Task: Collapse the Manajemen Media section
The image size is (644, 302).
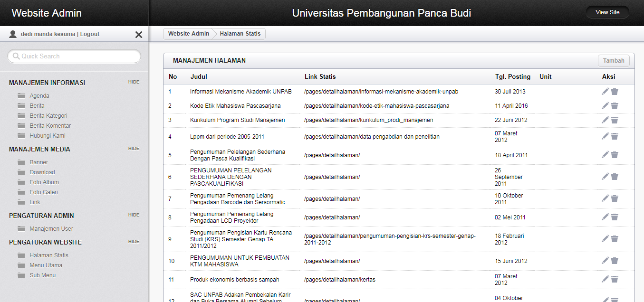Action: (134, 149)
